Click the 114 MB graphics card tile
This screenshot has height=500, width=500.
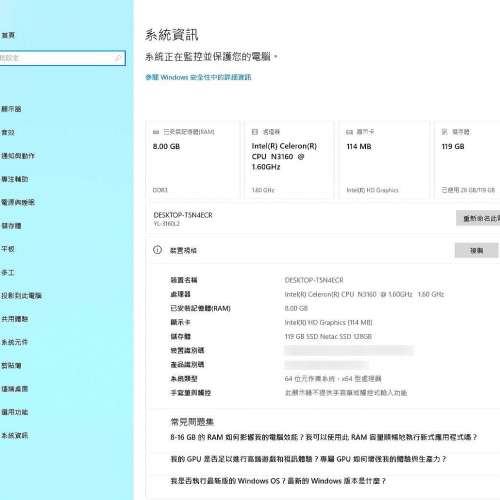383,160
